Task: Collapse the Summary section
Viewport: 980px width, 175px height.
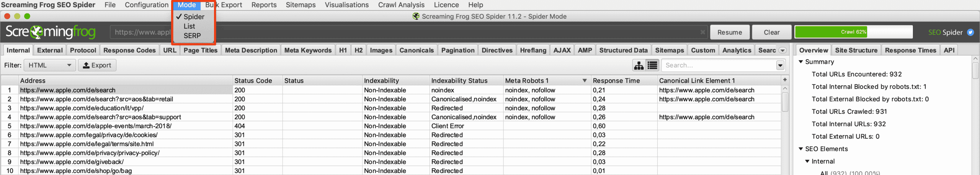Action: 800,62
